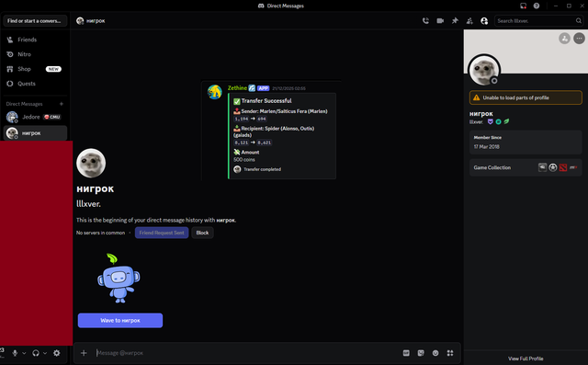
Task: Click Member Since 17 Mar 2018 card
Action: pyautogui.click(x=526, y=143)
